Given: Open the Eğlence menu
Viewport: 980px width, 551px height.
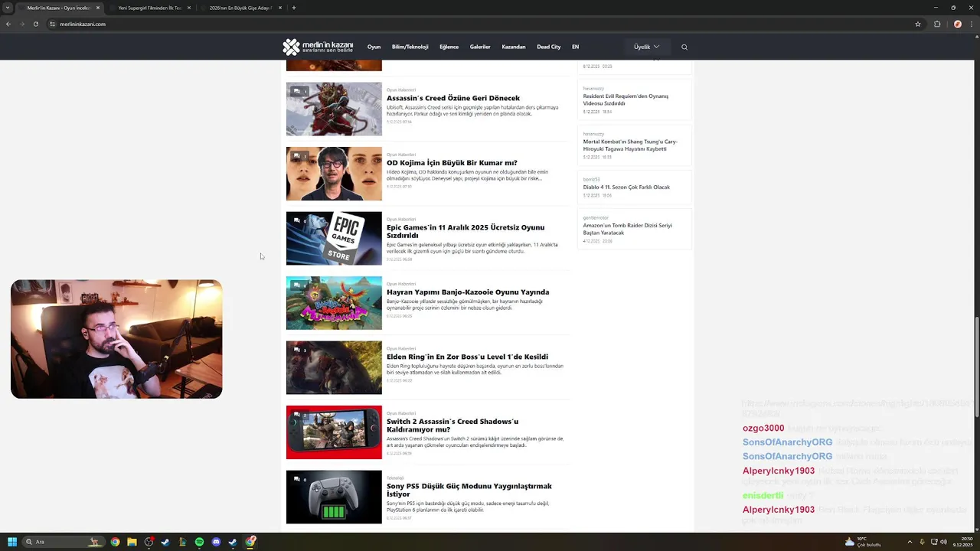Looking at the screenshot, I should (x=449, y=47).
